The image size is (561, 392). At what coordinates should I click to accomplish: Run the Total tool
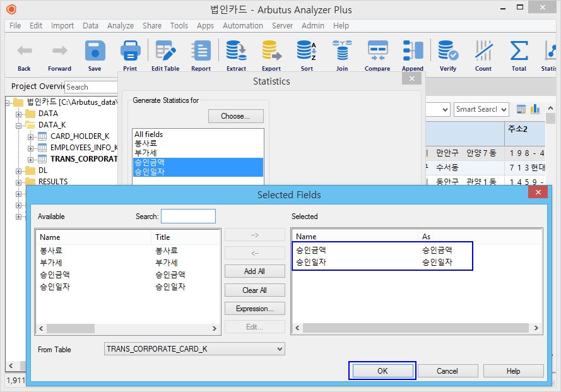519,50
